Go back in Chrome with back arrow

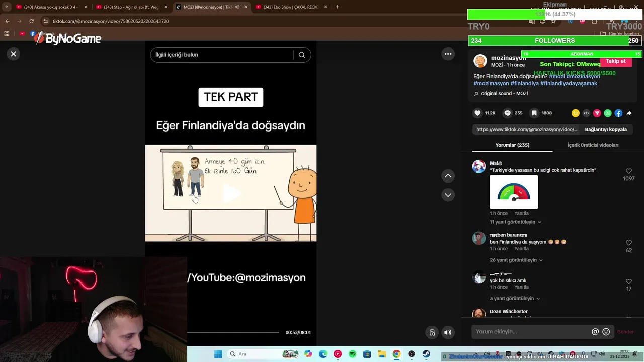(x=7, y=21)
